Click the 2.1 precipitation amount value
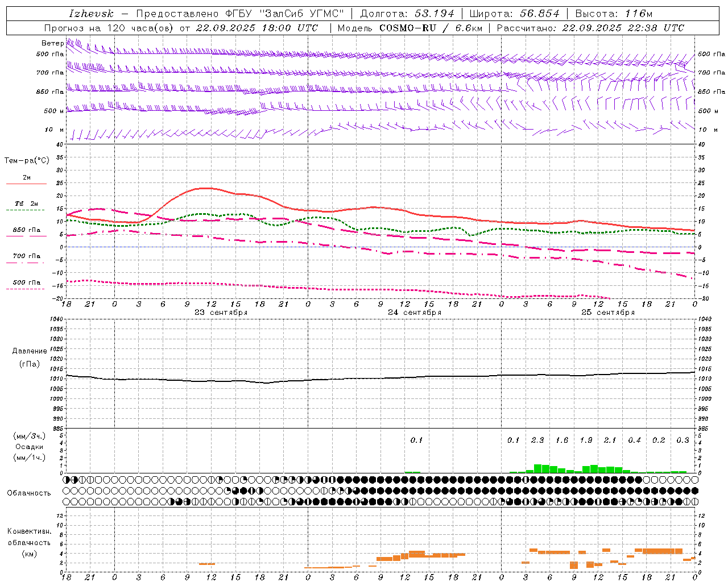This screenshot has width=728, height=582. coord(610,440)
